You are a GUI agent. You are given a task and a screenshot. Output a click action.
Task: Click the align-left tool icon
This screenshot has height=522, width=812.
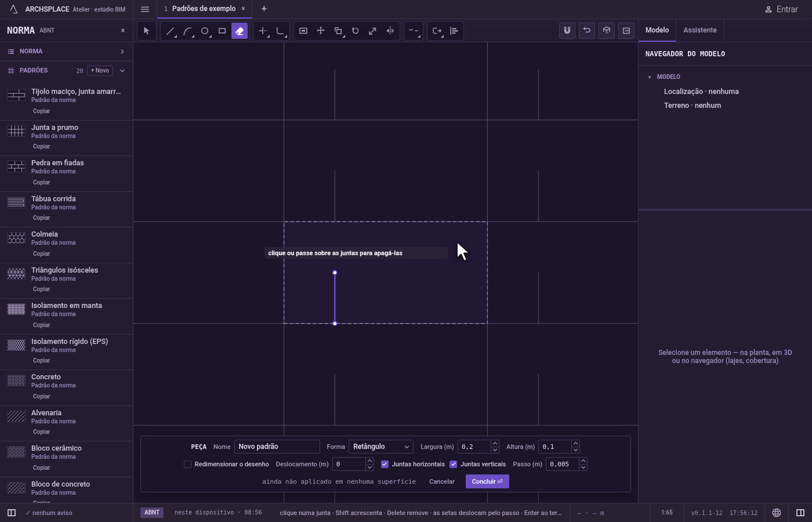pyautogui.click(x=454, y=31)
